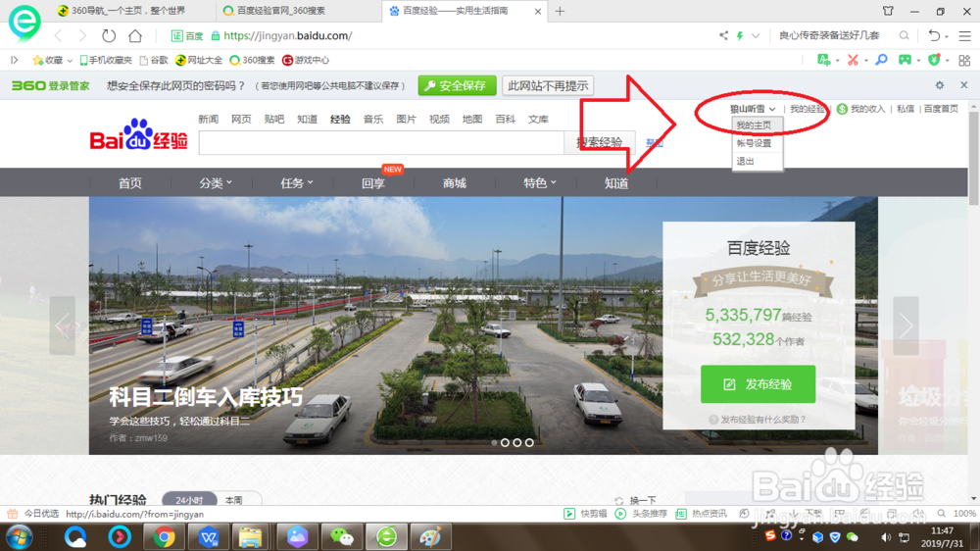Click the 此网站不再提示 button
Image resolution: width=980 pixels, height=551 pixels.
pos(548,85)
